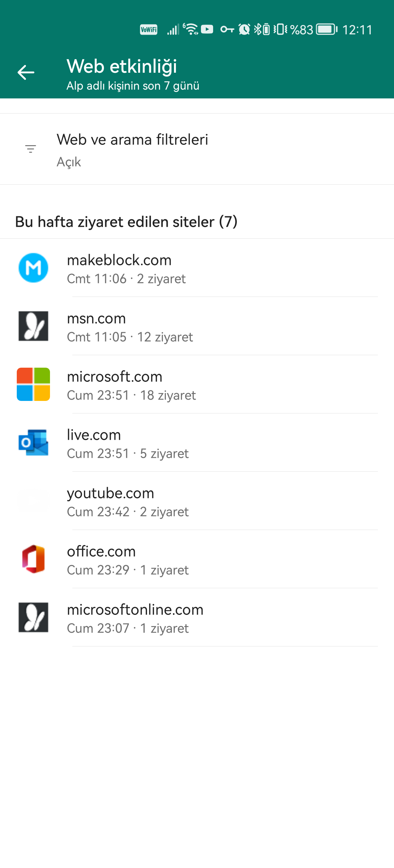
Task: Tap the filter icon beside Web ve arama filtreleri
Action: tap(31, 148)
